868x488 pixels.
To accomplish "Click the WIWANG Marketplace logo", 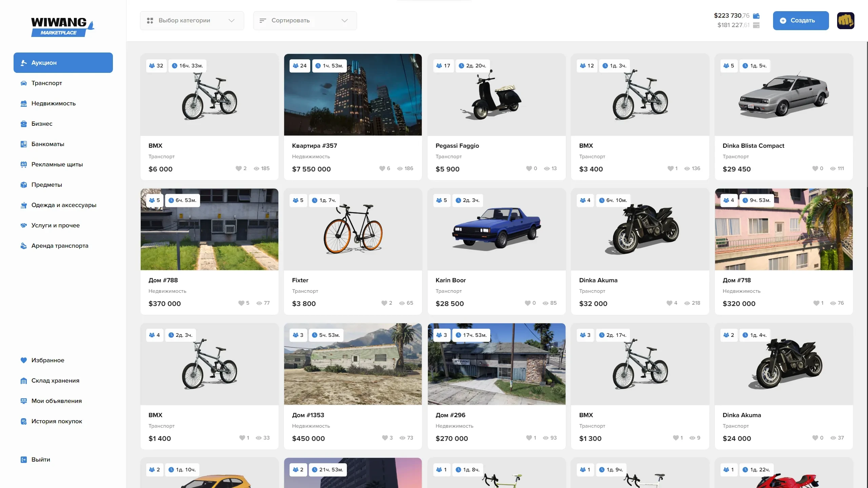I will click(62, 27).
